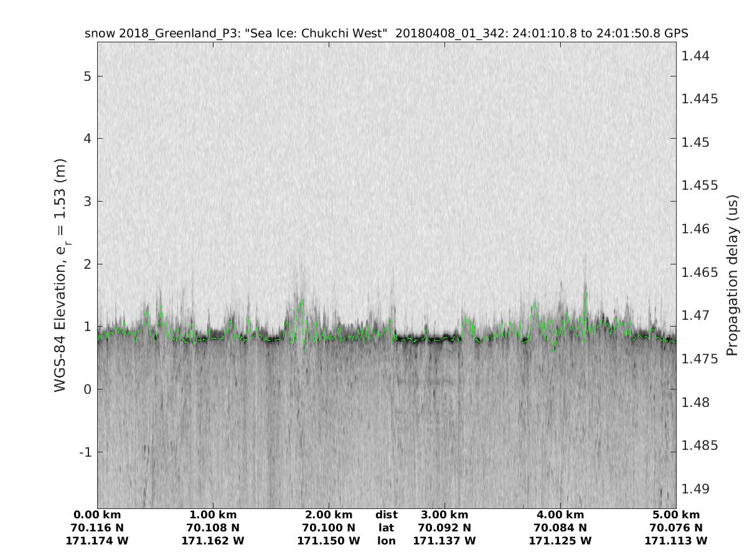Click the 'lon' legend word below axis
Viewport: 747px width, 560px height.
387,541
